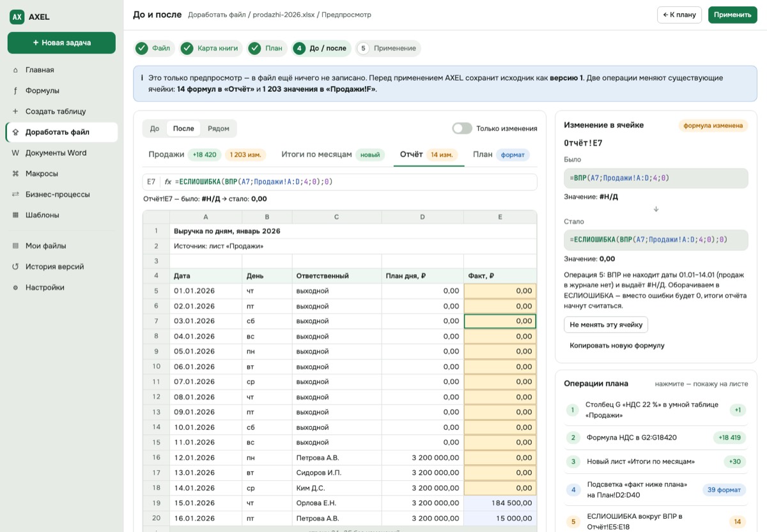Go to step 5 Применение
This screenshot has height=532, width=767.
(388, 48)
